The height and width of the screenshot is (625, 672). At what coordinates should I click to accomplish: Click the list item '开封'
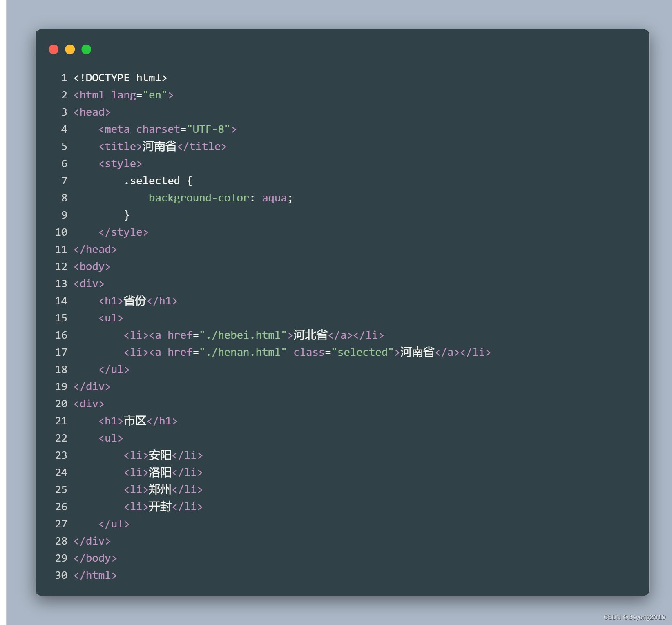(160, 507)
